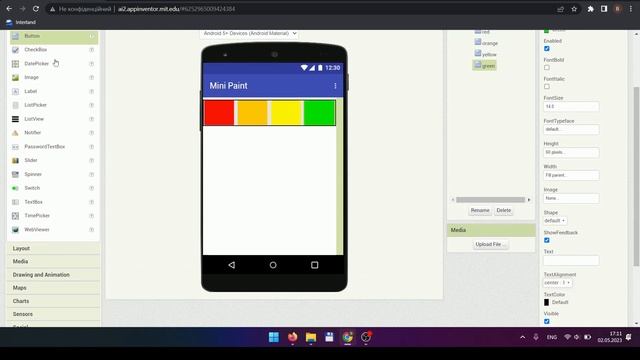Screen dimensions: 640x360
Task: Tap the phone's home circle button
Action: [273, 265]
